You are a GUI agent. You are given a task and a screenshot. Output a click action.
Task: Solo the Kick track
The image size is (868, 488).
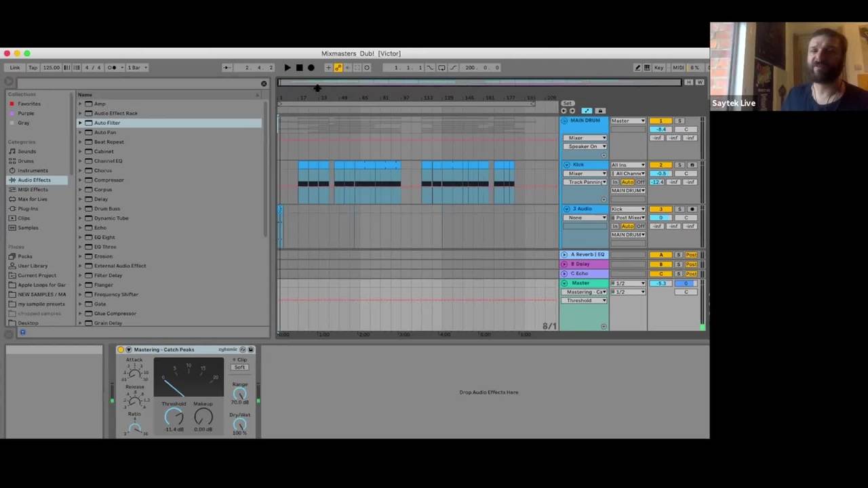pos(679,165)
